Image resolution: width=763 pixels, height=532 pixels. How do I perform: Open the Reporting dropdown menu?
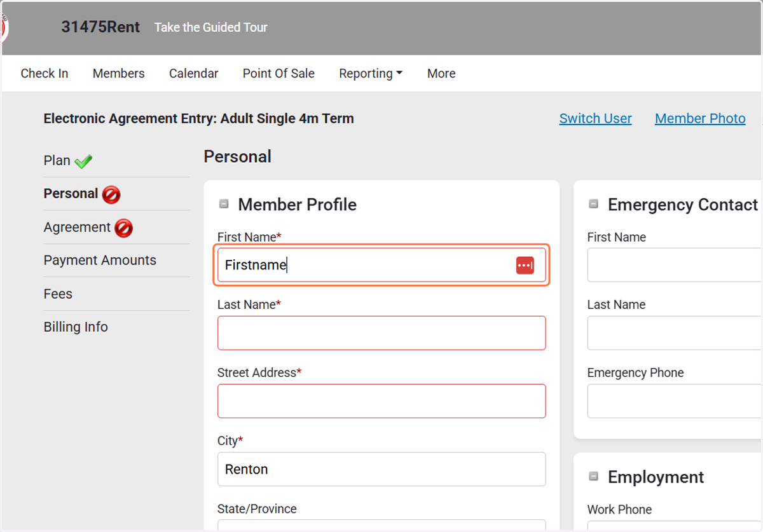(371, 74)
